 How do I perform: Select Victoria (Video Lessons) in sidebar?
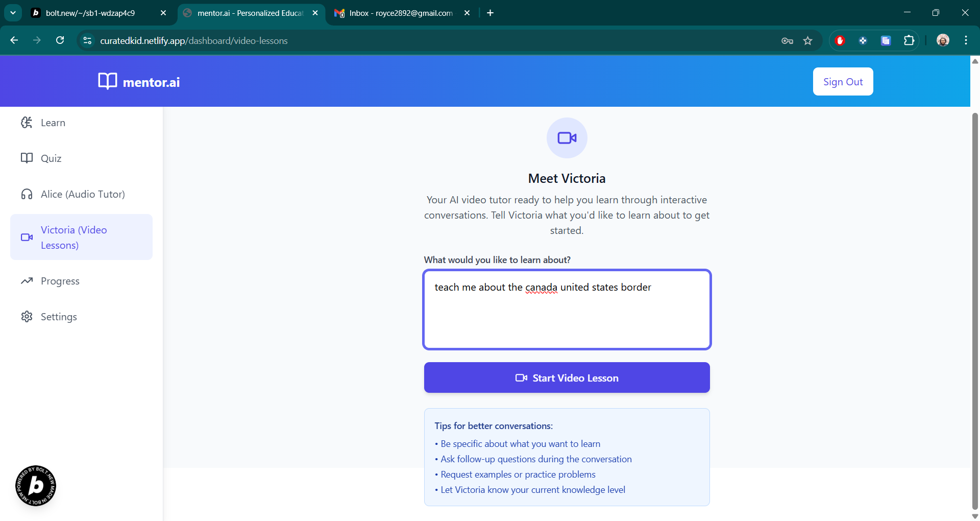pyautogui.click(x=81, y=237)
